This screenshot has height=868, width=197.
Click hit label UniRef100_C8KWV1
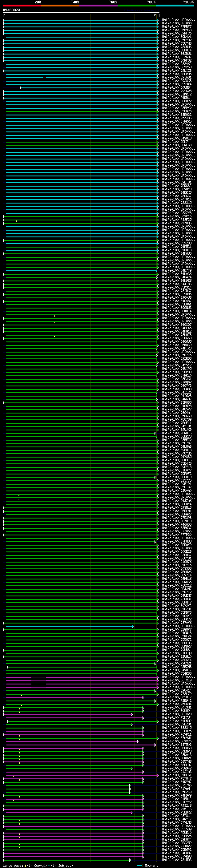(x=176, y=758)
